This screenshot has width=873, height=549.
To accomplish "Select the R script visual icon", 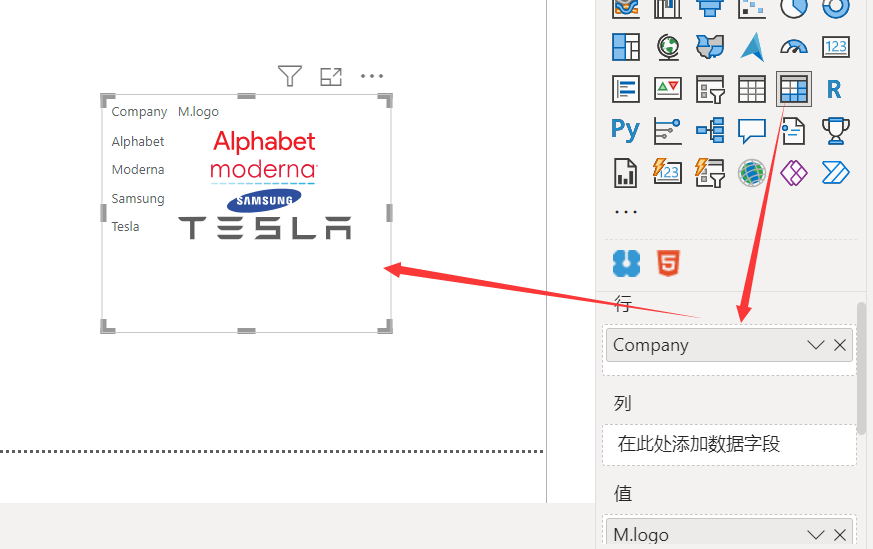I will pos(834,89).
